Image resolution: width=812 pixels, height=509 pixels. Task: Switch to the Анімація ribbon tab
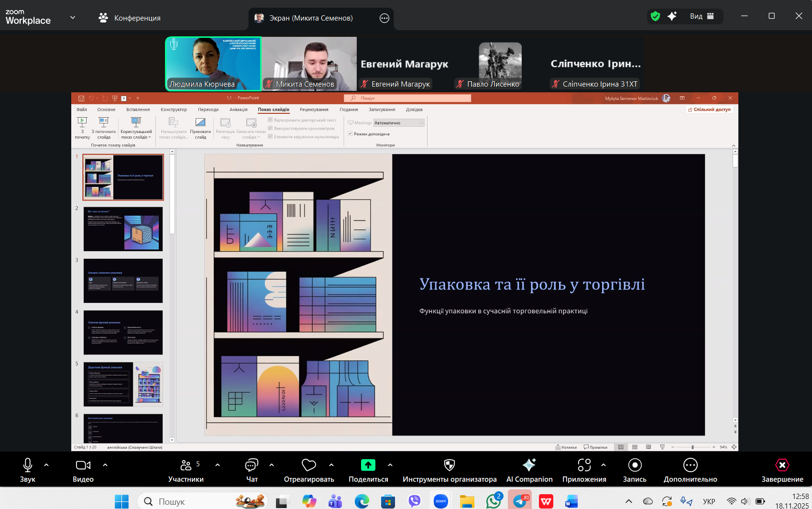[238, 110]
